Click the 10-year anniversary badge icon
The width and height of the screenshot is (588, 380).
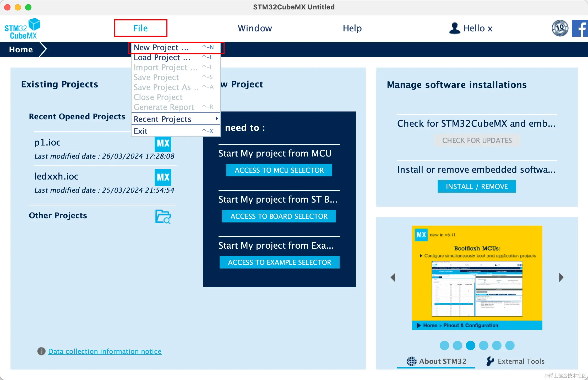coord(560,28)
